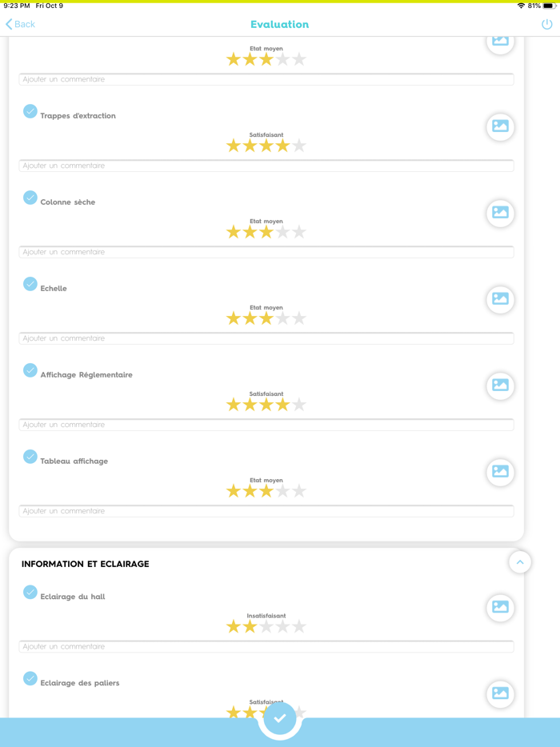Rate Eclairage du hall five stars
560x747 pixels.
point(298,626)
